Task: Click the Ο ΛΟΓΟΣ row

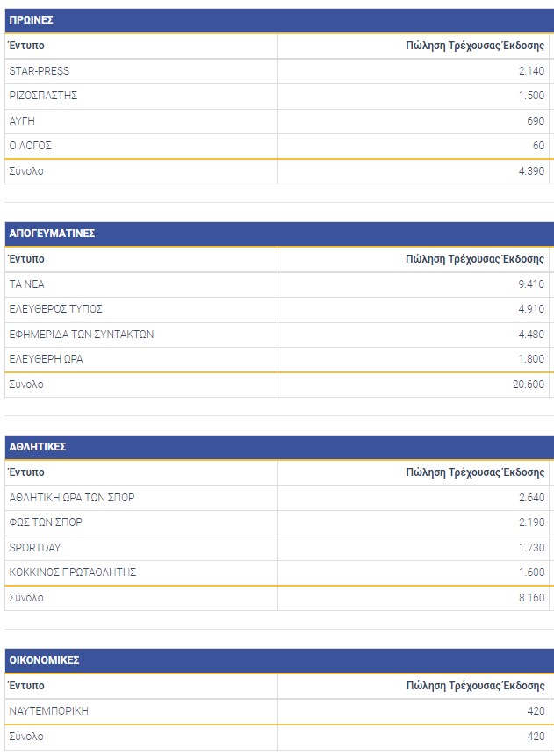Action: pyautogui.click(x=31, y=146)
